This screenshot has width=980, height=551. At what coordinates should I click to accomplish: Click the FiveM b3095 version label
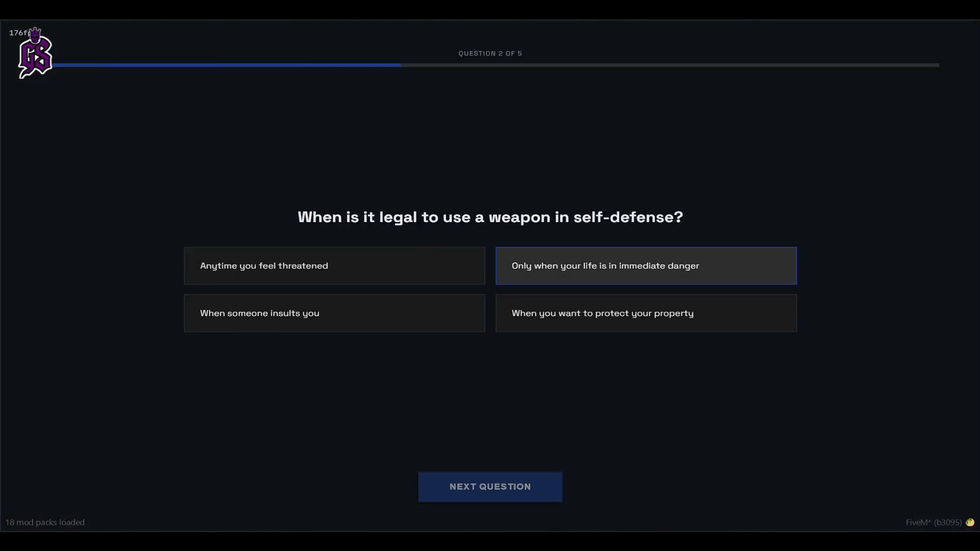[x=932, y=522]
